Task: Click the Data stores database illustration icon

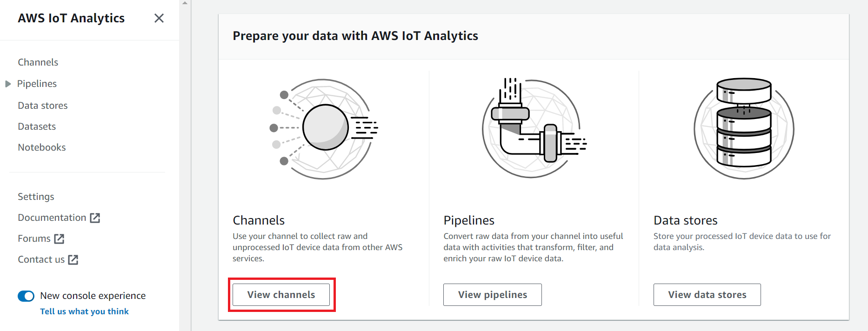Action: (744, 129)
